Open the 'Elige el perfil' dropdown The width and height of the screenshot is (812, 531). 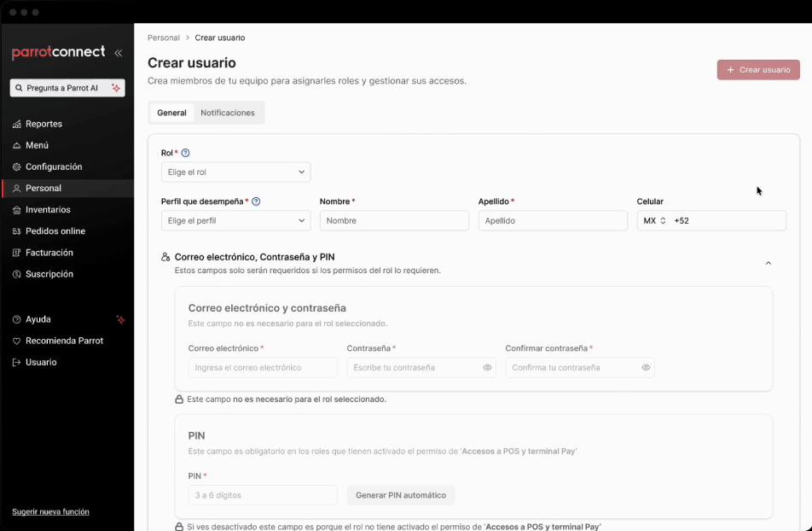point(236,220)
